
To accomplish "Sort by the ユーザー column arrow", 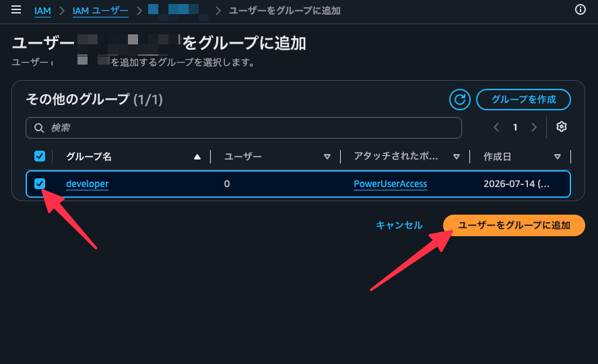I will [x=327, y=157].
